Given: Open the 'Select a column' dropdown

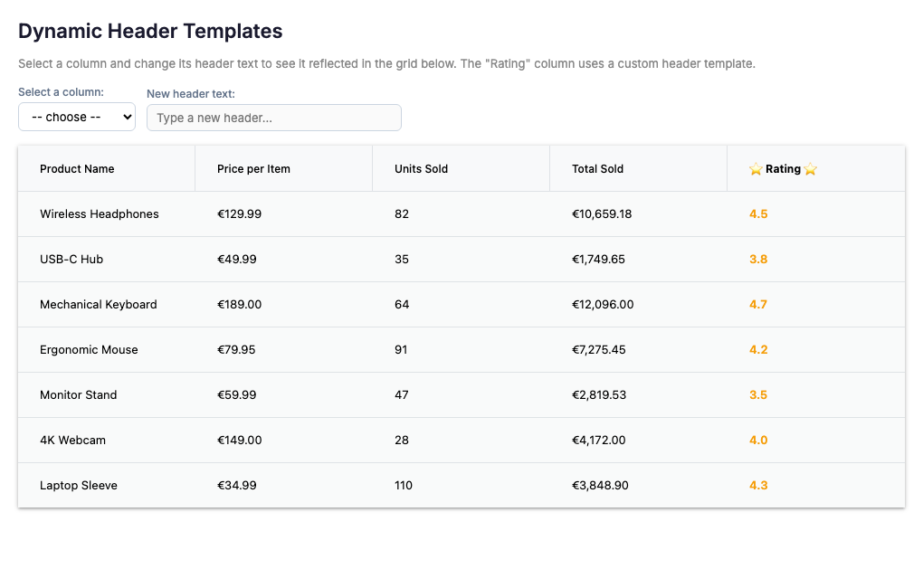Looking at the screenshot, I should [x=77, y=117].
